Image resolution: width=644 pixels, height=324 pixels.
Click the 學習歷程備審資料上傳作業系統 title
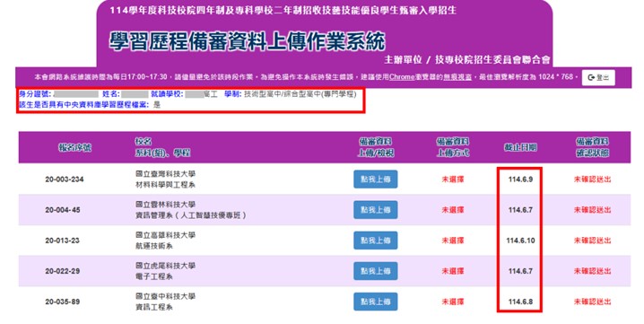[248, 41]
